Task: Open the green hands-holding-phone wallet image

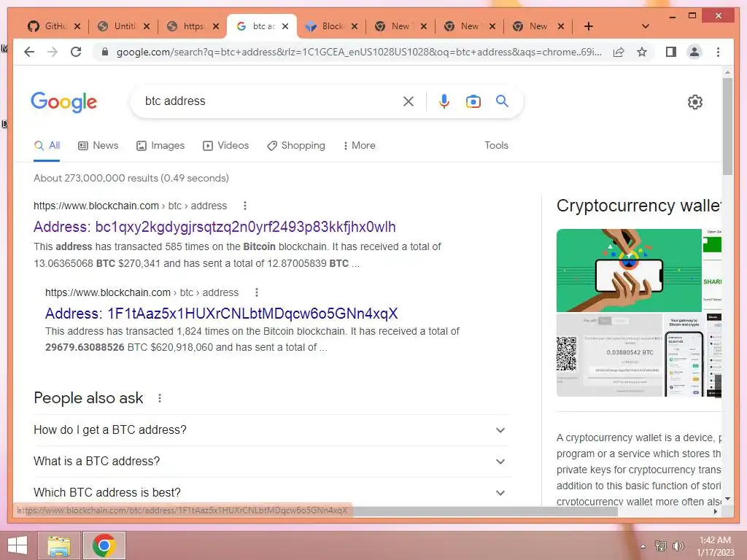Action: pyautogui.click(x=629, y=271)
